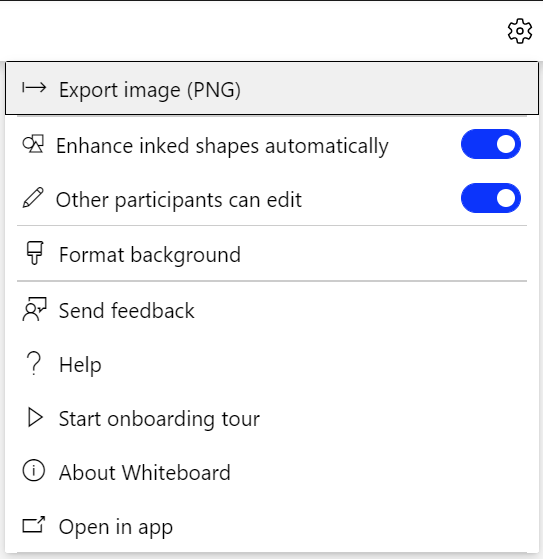Viewport: 543px width, 559px height.
Task: Click the Enhance inked shapes automatically label
Action: (x=222, y=146)
